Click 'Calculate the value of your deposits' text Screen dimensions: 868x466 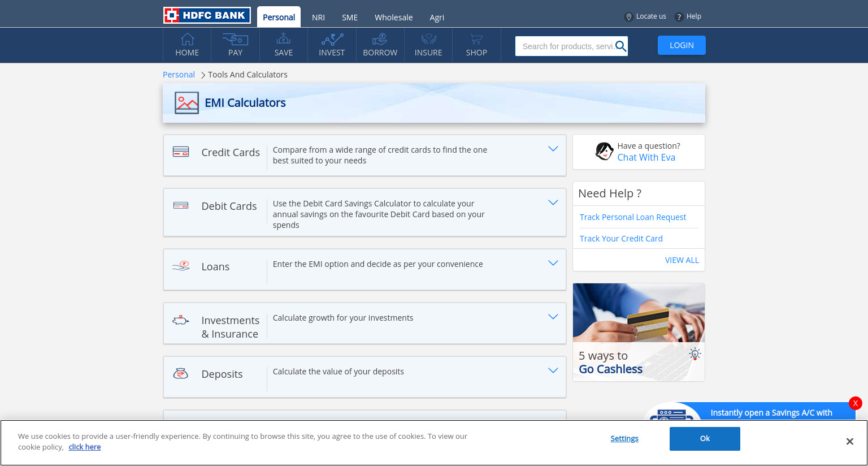click(x=338, y=372)
